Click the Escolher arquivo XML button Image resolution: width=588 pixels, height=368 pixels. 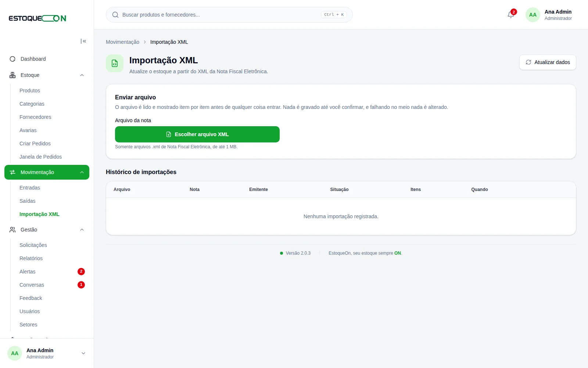[197, 134]
